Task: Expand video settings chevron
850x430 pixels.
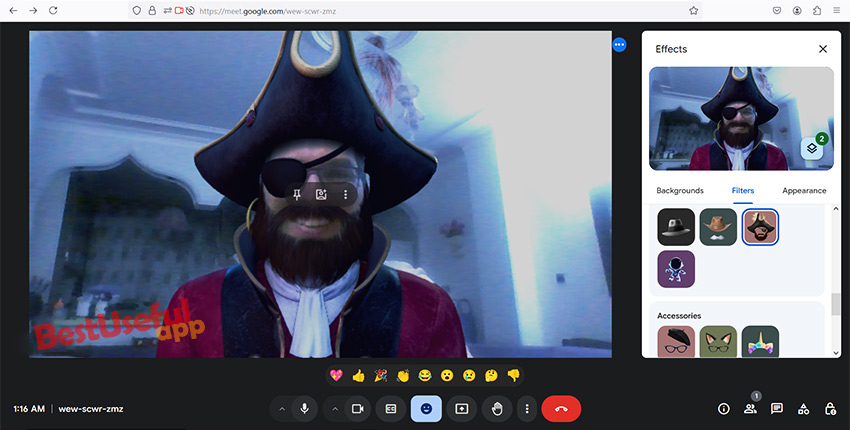Action: point(334,409)
